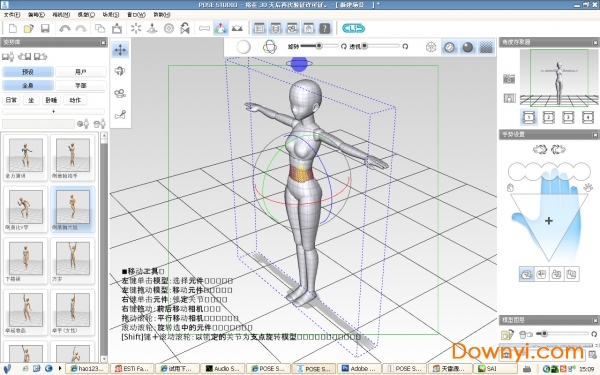Click the concentric-circles target icon

click(169, 28)
